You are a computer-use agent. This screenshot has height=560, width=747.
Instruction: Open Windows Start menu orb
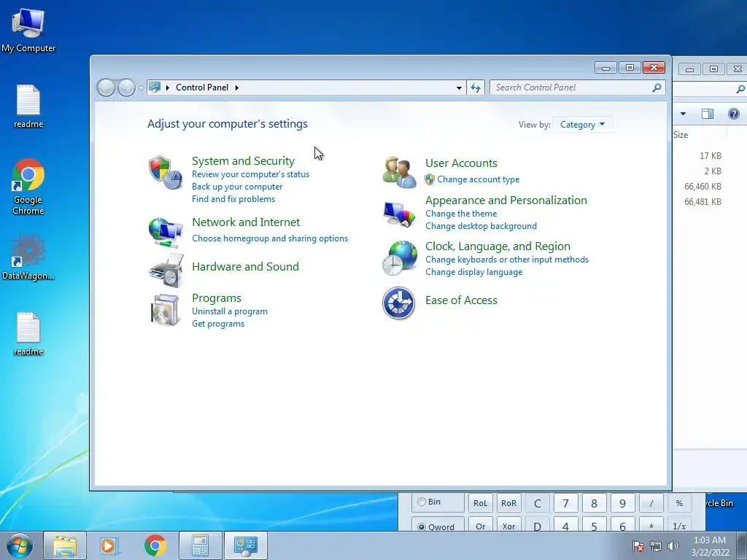pyautogui.click(x=20, y=545)
